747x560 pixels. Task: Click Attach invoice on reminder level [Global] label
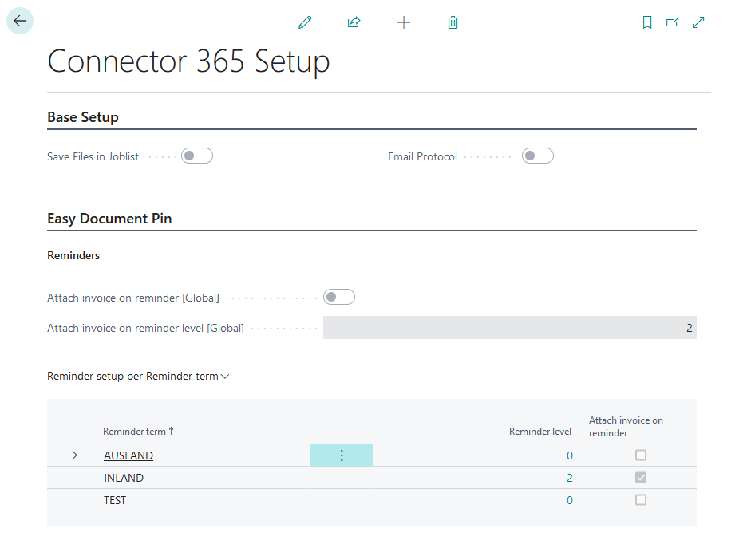click(x=146, y=329)
